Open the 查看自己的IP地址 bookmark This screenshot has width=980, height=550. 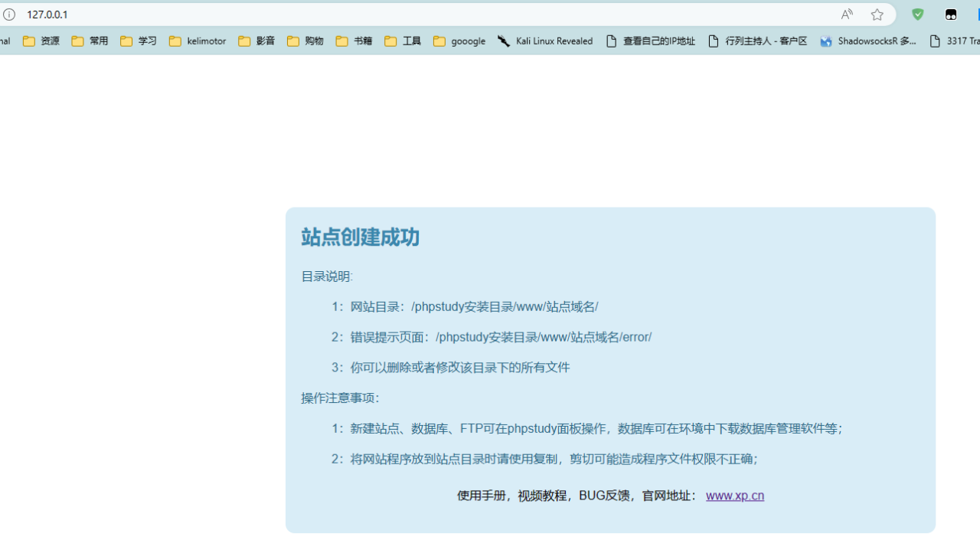pyautogui.click(x=650, y=41)
